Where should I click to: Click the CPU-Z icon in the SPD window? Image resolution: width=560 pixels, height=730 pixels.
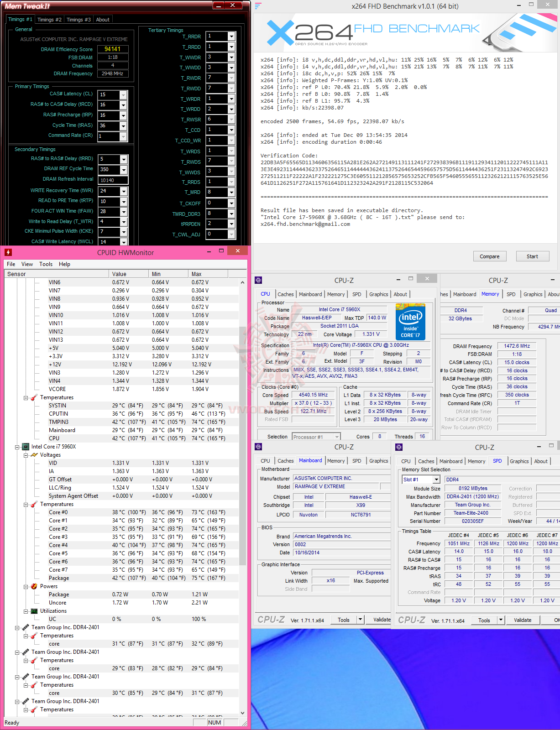tap(399, 447)
